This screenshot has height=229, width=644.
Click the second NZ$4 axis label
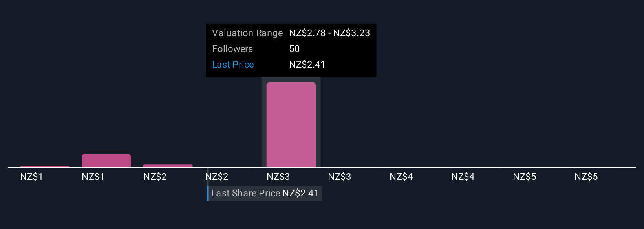coord(463,177)
